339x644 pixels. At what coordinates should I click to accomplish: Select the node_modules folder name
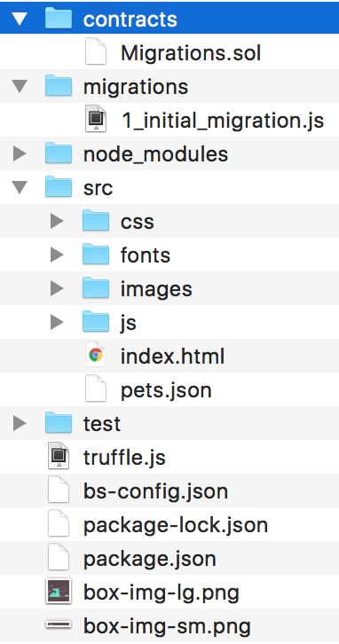(155, 154)
